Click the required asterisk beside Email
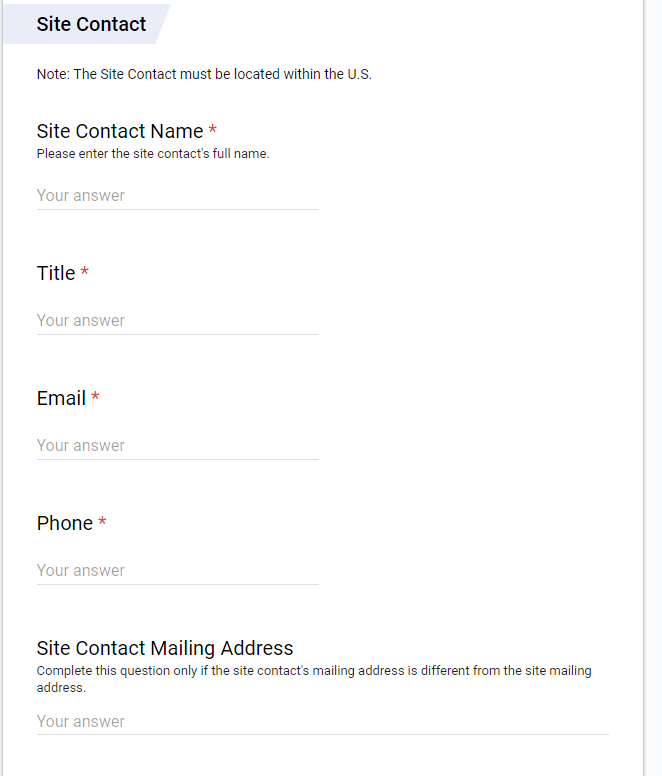 95,398
